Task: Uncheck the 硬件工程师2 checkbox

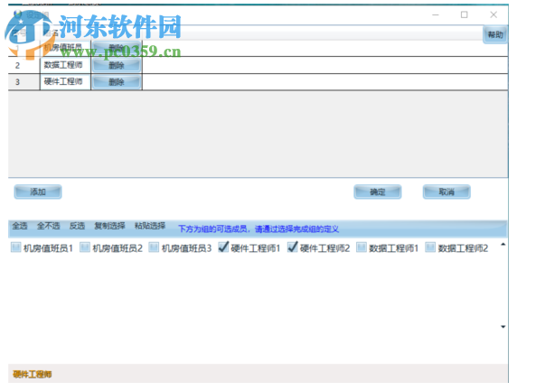Action: click(x=292, y=247)
